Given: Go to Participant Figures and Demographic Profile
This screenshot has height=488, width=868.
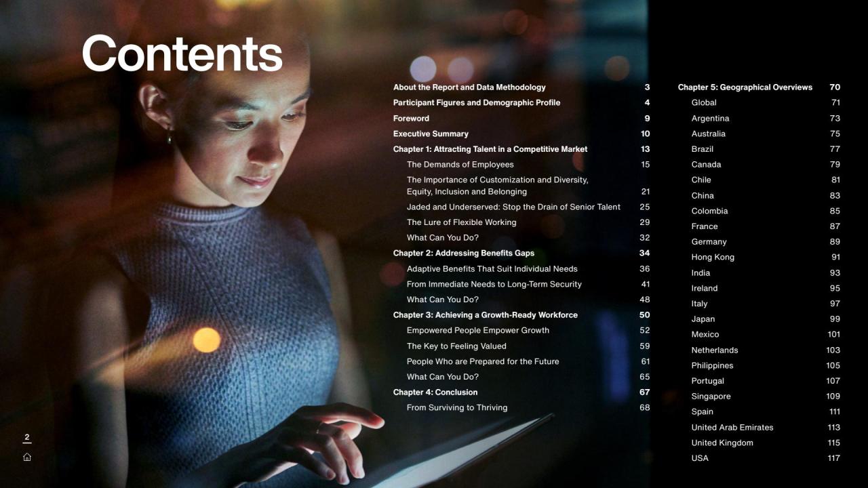Looking at the screenshot, I should (x=477, y=103).
